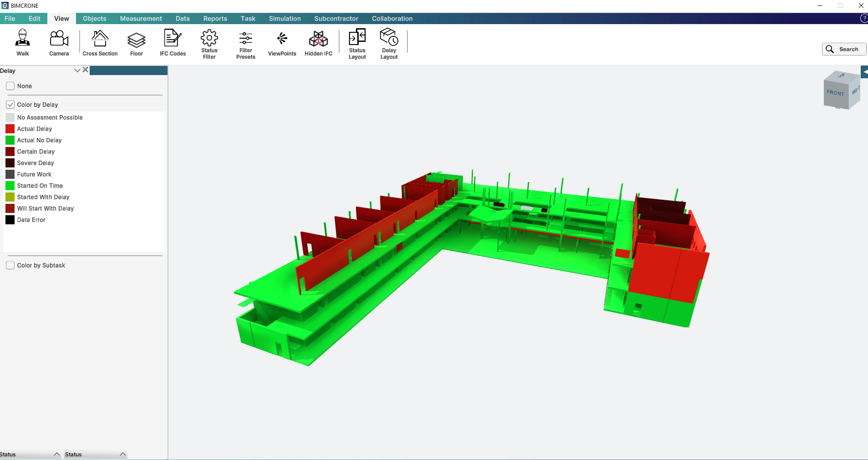Enable Color by Subtask checkbox
This screenshot has width=868, height=460.
[x=10, y=265]
